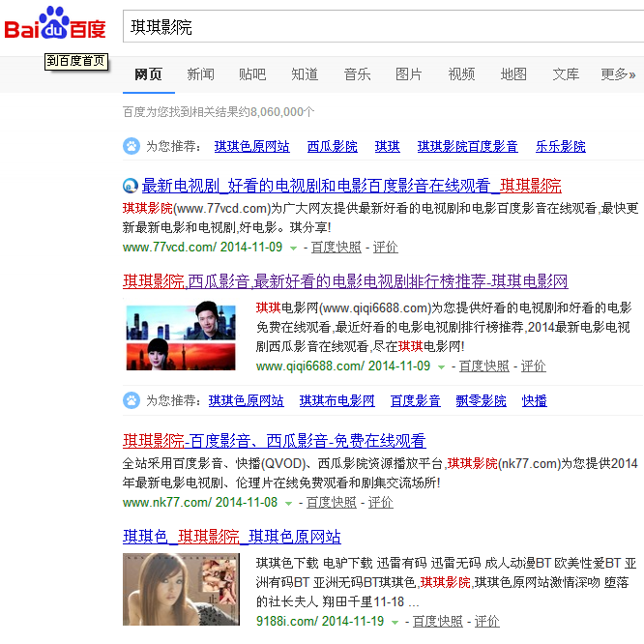Expand dropdown arrow after www.77vcd.com date
Image resolution: width=644 pixels, height=644 pixels.
coord(293,249)
